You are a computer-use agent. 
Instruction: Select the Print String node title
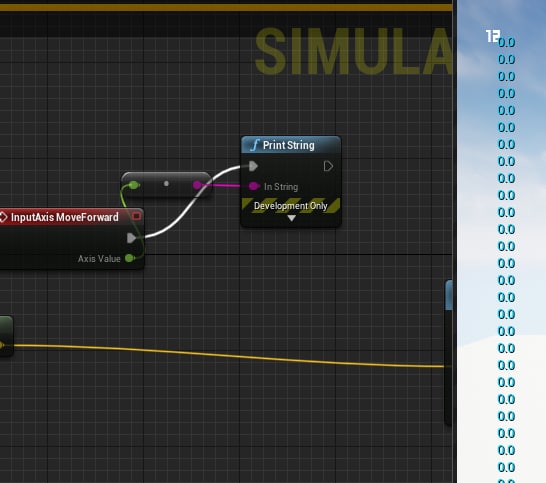tap(288, 145)
